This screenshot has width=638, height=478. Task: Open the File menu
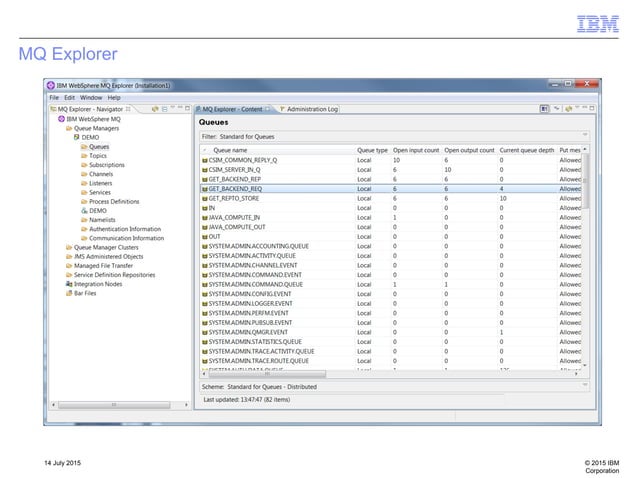click(x=54, y=98)
